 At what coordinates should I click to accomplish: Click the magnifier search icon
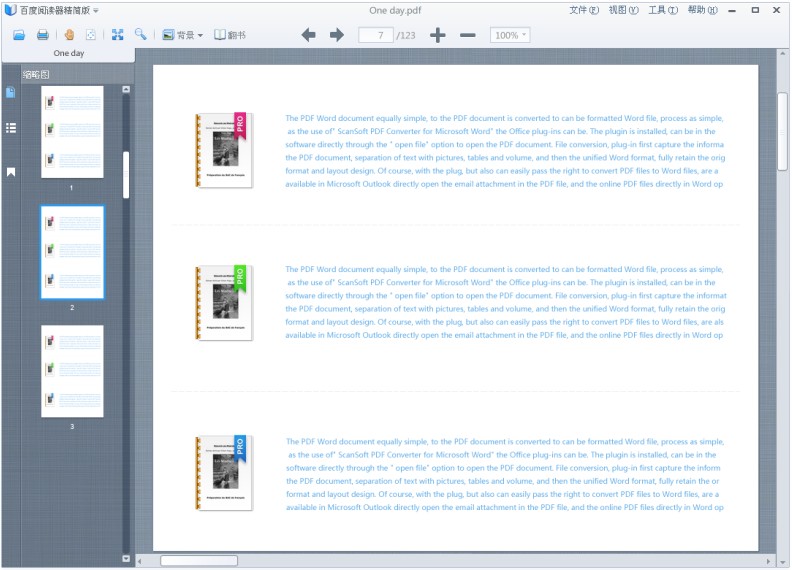click(x=141, y=35)
